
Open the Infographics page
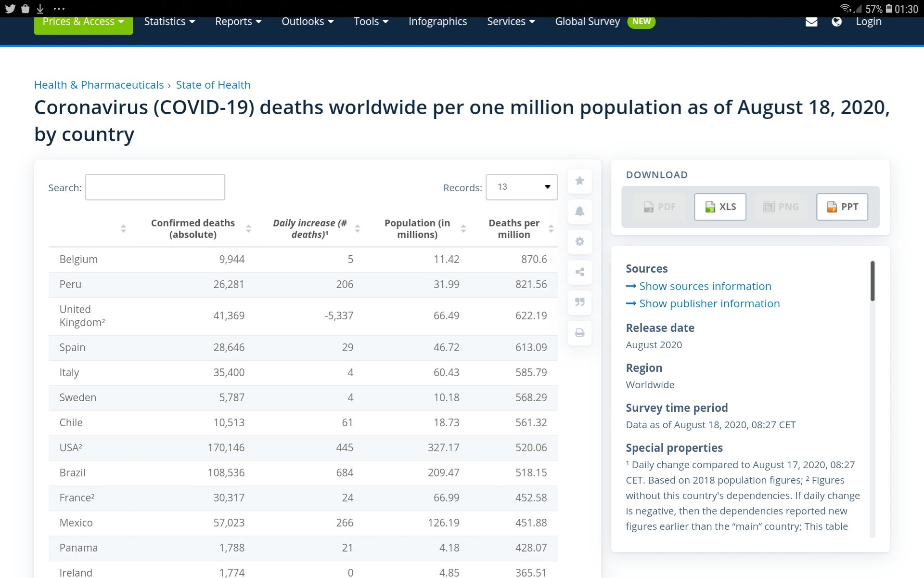[437, 22]
